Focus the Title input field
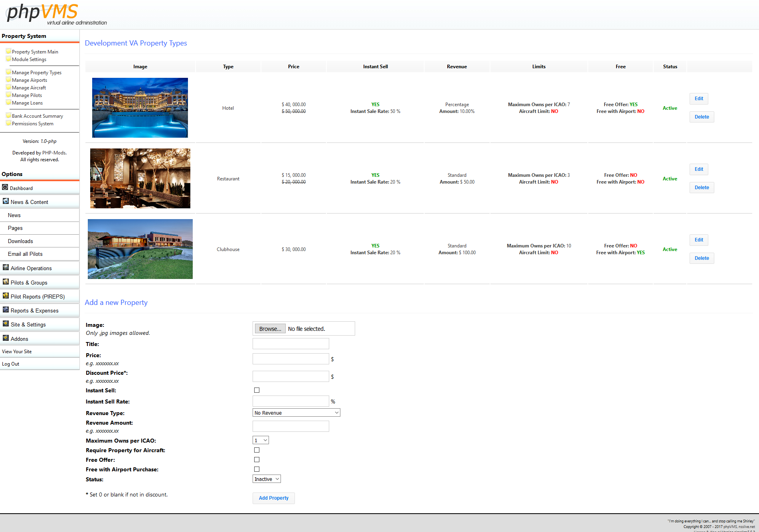The width and height of the screenshot is (759, 532). click(x=291, y=344)
